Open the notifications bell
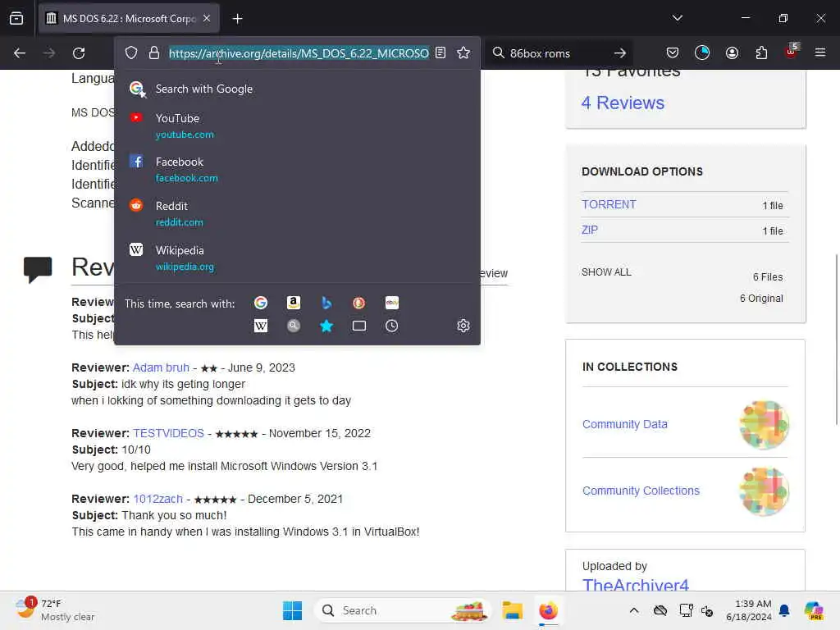The height and width of the screenshot is (630, 840). pyautogui.click(x=784, y=610)
